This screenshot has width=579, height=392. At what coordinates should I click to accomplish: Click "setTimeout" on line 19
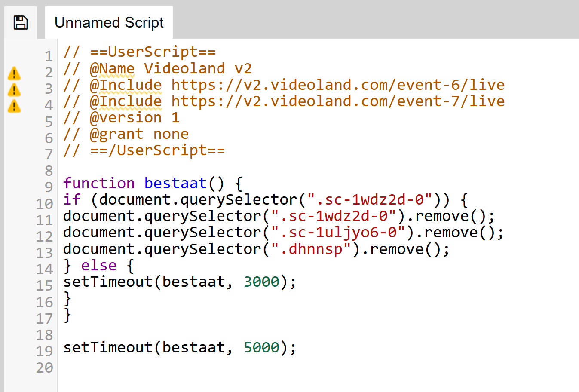pos(108,347)
